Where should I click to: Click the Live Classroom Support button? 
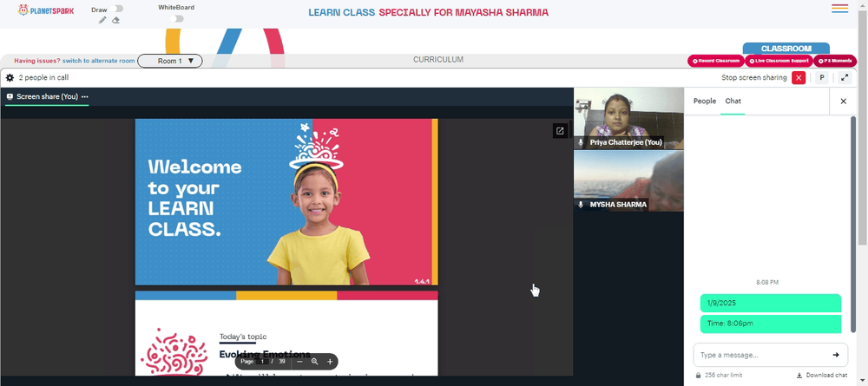point(779,61)
